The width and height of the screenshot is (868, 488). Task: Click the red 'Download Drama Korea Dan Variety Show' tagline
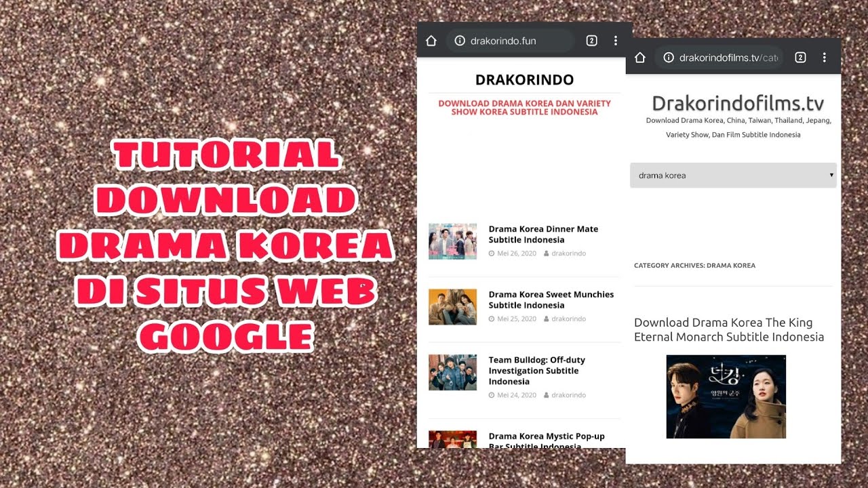[524, 108]
